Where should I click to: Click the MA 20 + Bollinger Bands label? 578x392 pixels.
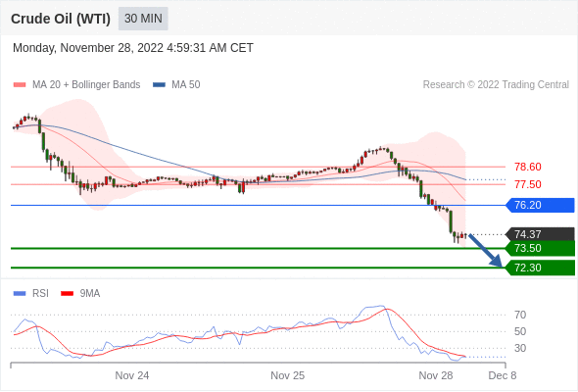86,85
